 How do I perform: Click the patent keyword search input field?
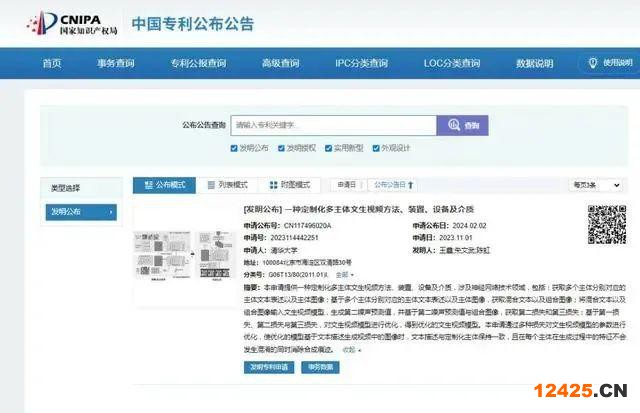[x=333, y=126]
